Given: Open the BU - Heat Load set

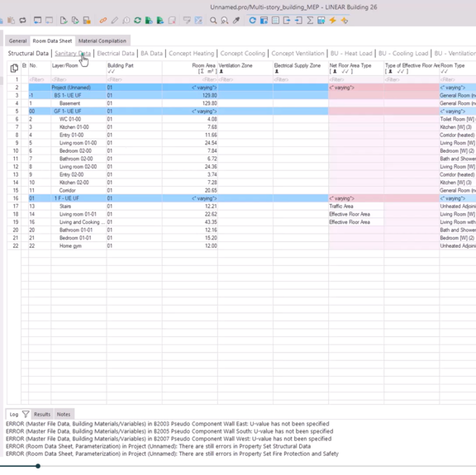Looking at the screenshot, I should 351,54.
